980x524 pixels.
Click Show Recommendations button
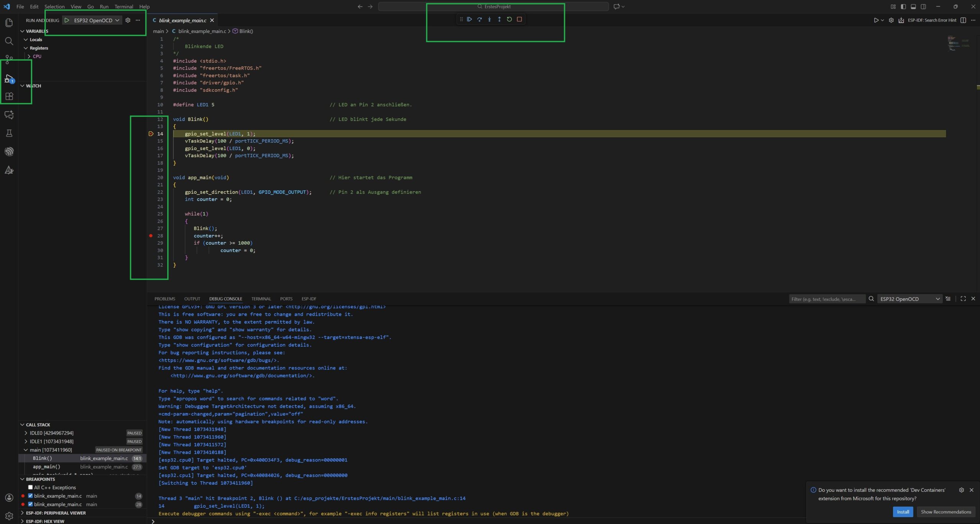[946, 512]
